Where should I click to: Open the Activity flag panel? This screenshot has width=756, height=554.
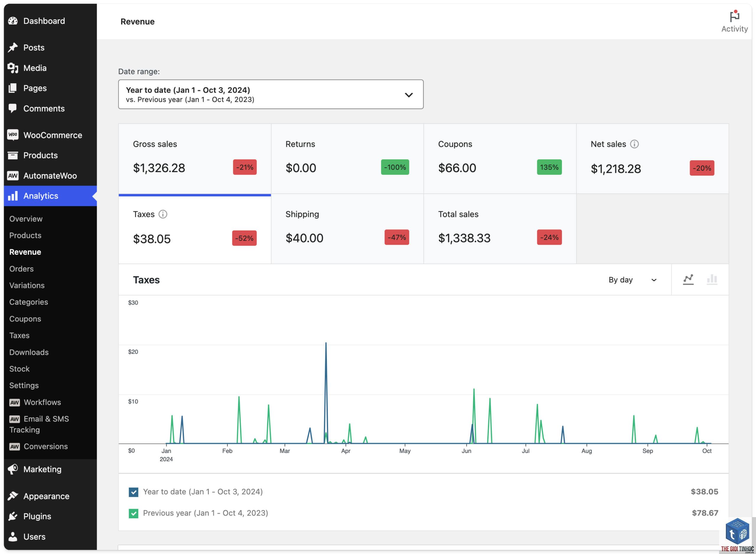734,22
